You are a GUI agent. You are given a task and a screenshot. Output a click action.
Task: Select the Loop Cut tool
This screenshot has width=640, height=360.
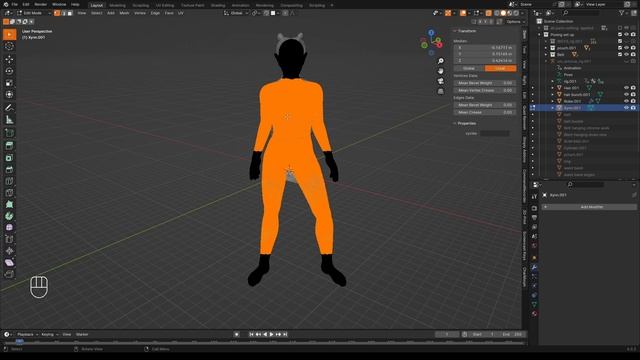[x=9, y=181]
